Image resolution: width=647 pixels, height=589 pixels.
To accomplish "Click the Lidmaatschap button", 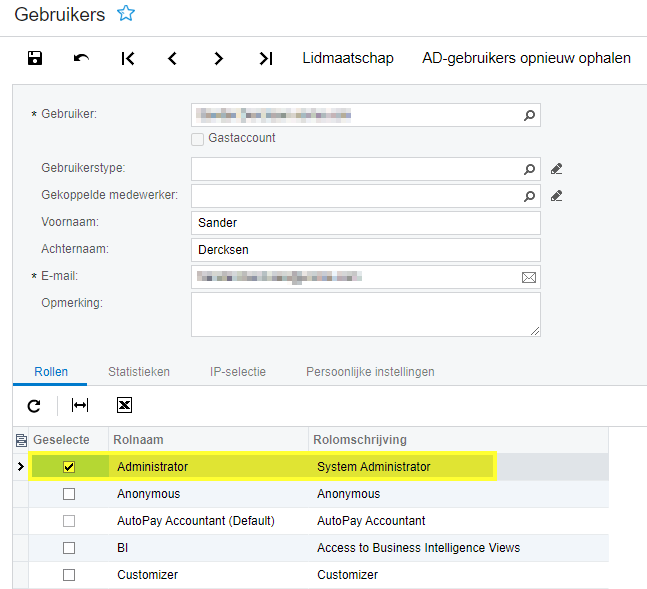I will (x=348, y=58).
